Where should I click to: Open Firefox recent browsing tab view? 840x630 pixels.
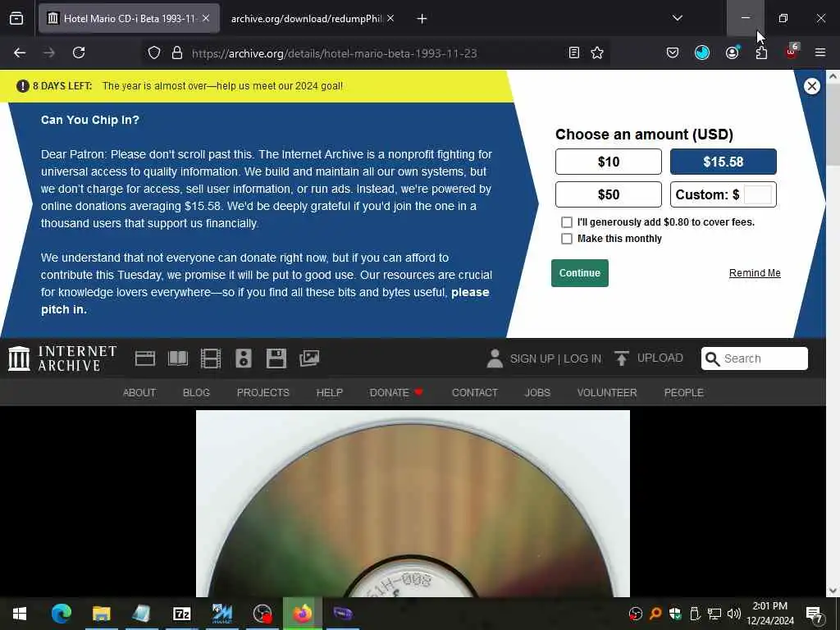coord(16,19)
